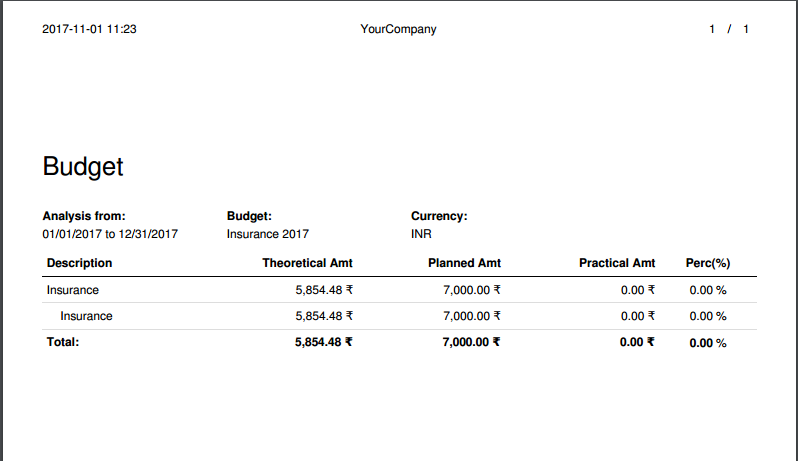Click the Theoretical Amt column header
This screenshot has width=798, height=461.
[307, 263]
